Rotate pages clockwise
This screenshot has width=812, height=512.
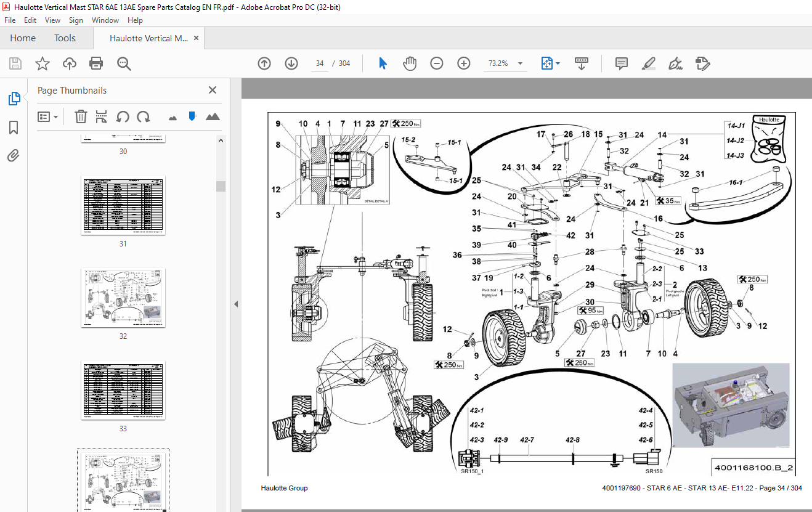(144, 116)
